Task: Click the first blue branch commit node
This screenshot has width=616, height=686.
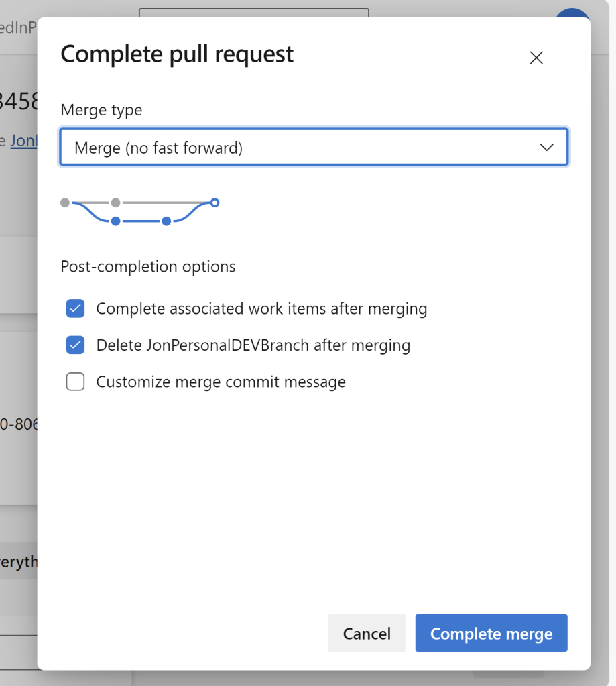Action: pyautogui.click(x=115, y=221)
